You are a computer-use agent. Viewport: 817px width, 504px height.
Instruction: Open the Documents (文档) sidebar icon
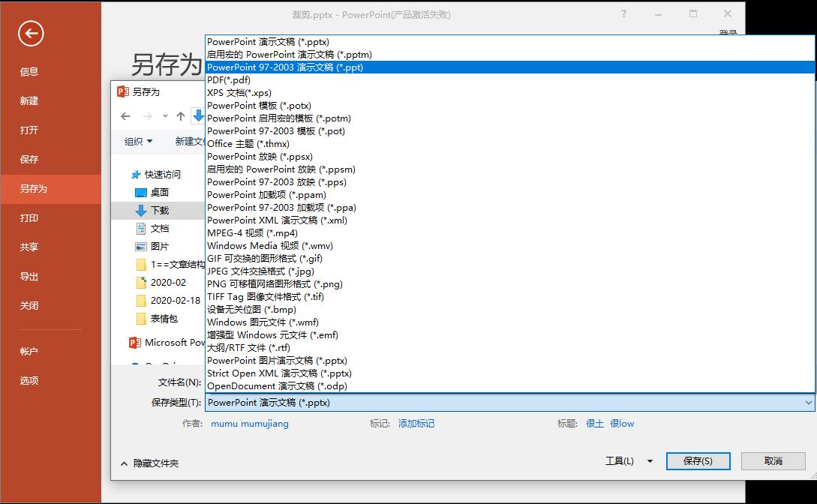coord(143,228)
